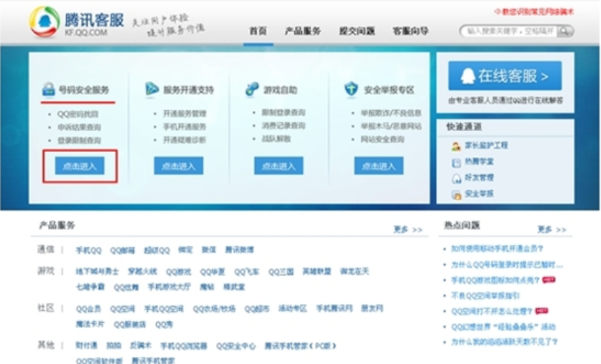Click the 游戏自助 game icon
The image size is (601, 364).
(x=252, y=89)
